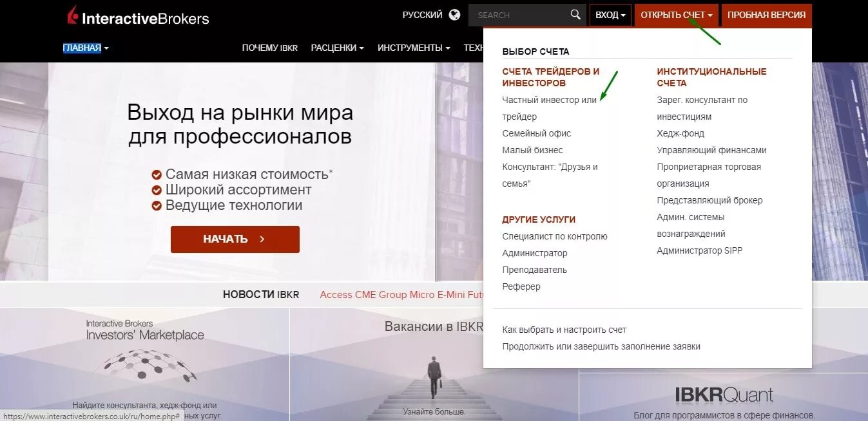Select Представляющий брокер account
868x421 pixels.
point(709,200)
